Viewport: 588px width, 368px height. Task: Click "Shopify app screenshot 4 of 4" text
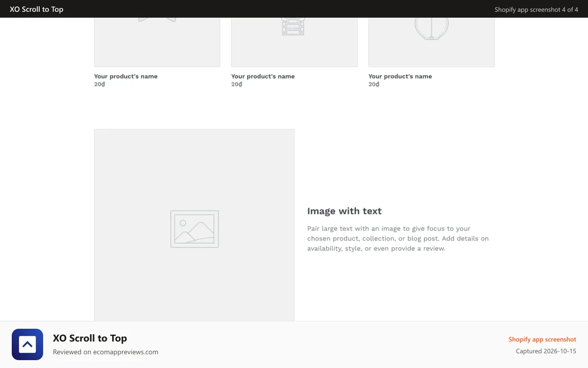(x=537, y=9)
